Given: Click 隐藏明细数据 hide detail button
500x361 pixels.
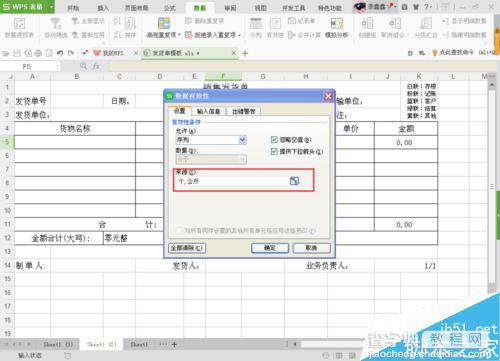Looking at the screenshot, I should click(x=464, y=35).
